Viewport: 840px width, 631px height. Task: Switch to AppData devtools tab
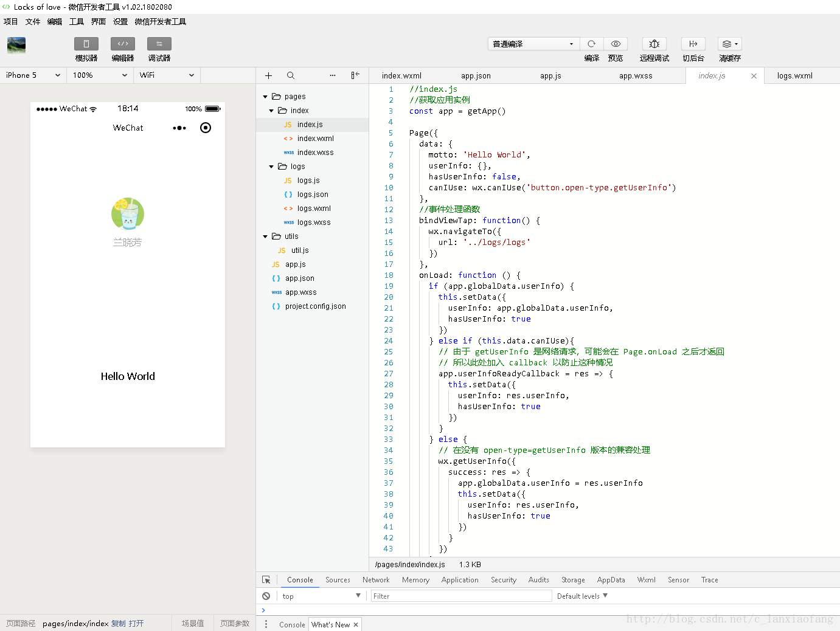611,580
